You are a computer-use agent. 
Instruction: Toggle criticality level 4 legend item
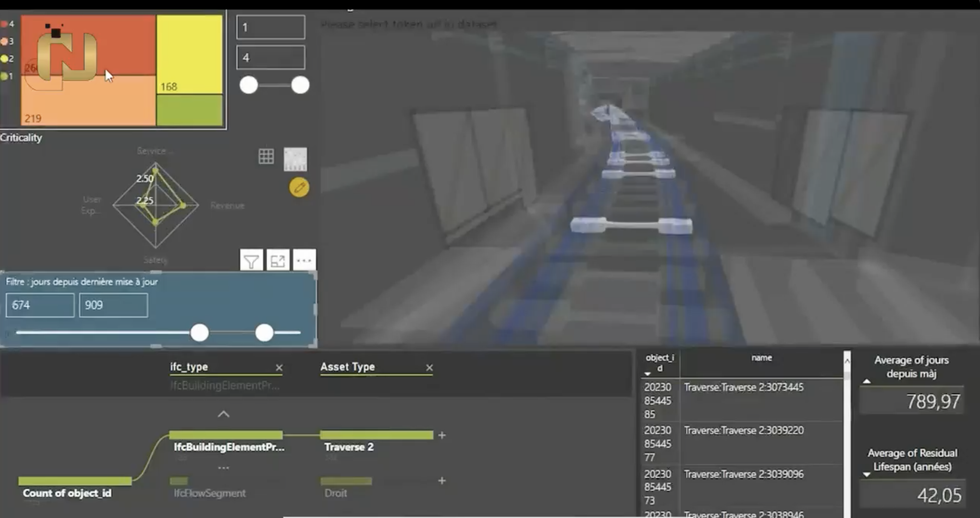tap(8, 24)
